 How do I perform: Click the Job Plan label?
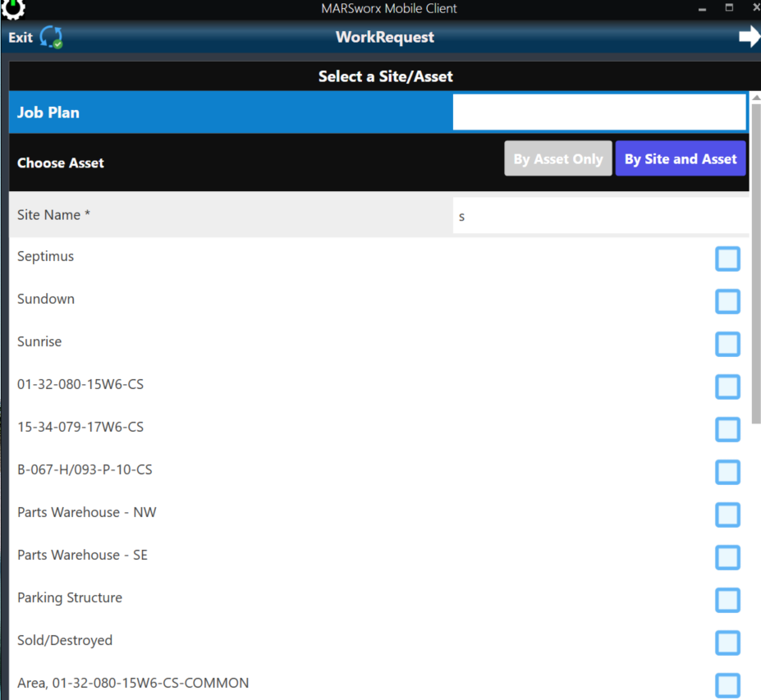pyautogui.click(x=48, y=112)
